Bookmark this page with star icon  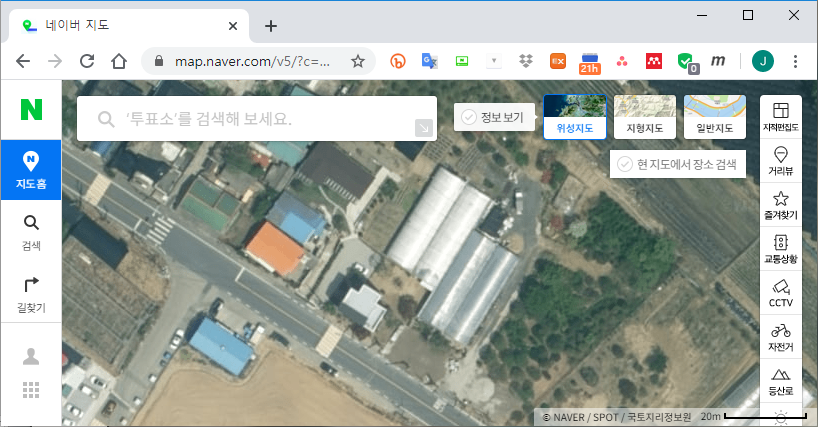[358, 62]
